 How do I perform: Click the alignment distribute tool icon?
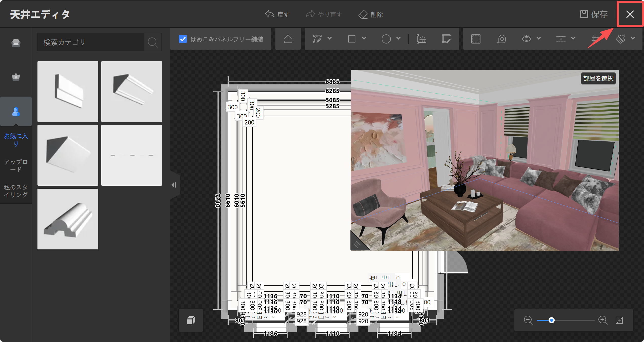tap(561, 39)
